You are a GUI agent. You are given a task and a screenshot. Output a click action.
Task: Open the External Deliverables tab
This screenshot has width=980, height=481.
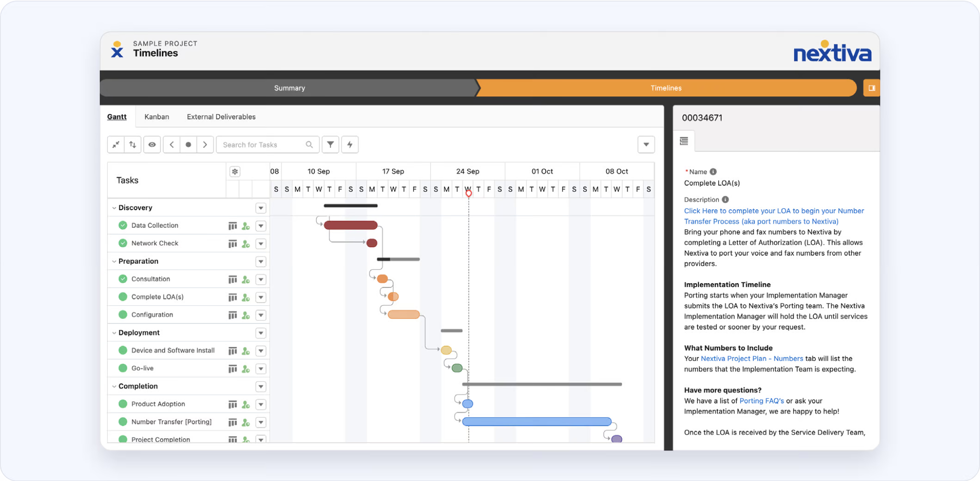tap(221, 117)
